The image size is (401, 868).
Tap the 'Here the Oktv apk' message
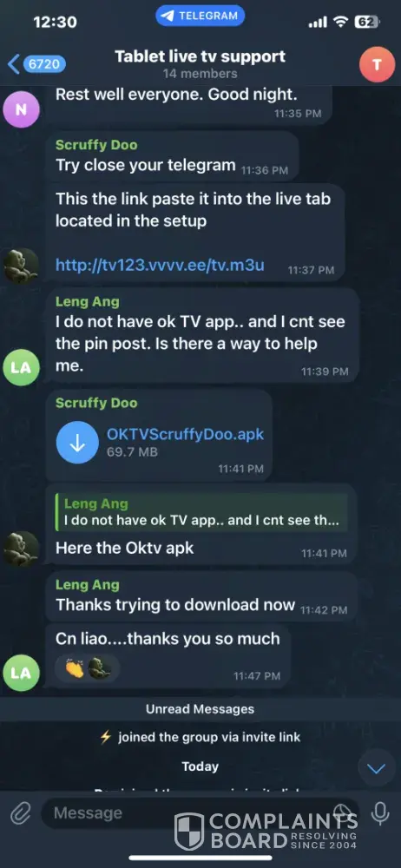[x=125, y=548]
